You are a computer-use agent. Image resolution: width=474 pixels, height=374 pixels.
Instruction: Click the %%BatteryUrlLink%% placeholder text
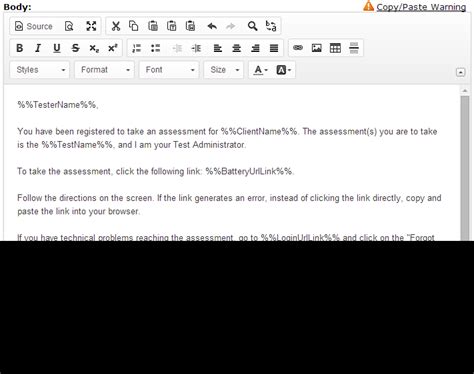point(249,172)
